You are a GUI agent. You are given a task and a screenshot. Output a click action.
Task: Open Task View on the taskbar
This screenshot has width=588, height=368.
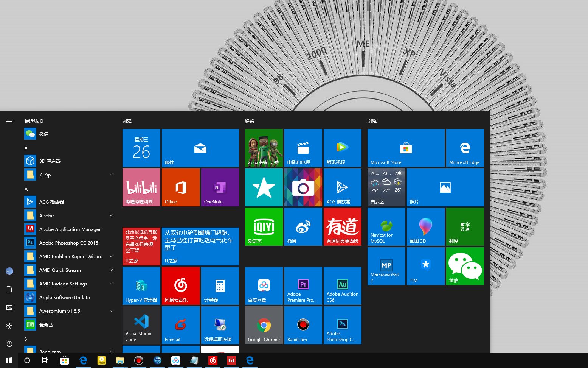coord(45,360)
